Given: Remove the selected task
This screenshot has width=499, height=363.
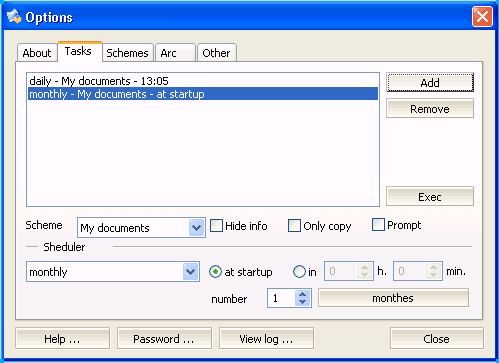Looking at the screenshot, I should 430,109.
